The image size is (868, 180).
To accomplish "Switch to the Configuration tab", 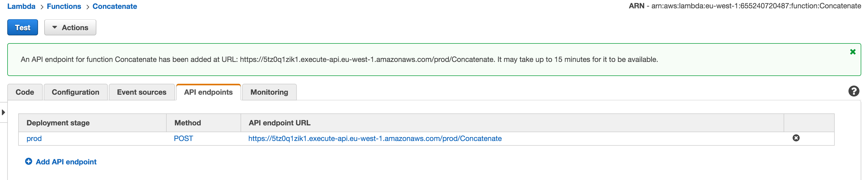I will (x=75, y=92).
